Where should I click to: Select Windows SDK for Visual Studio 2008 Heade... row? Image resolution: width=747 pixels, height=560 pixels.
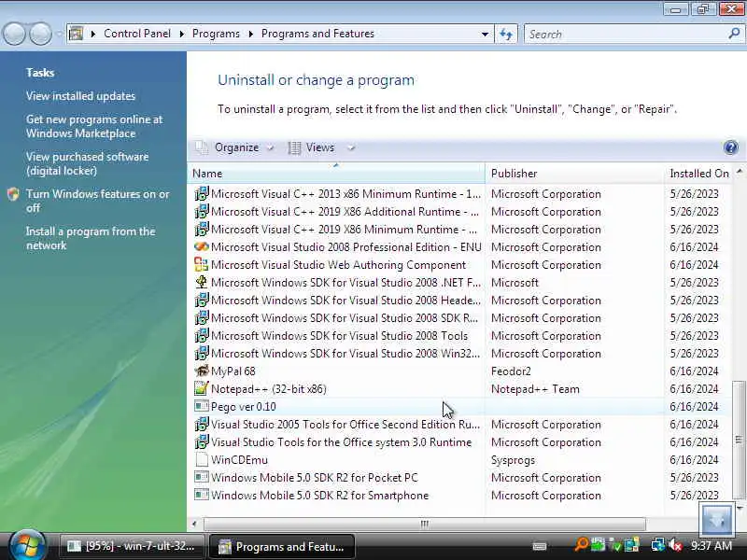[459, 300]
